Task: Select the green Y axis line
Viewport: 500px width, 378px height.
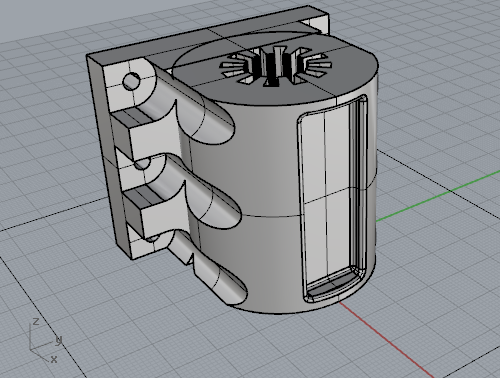Action: coord(438,196)
